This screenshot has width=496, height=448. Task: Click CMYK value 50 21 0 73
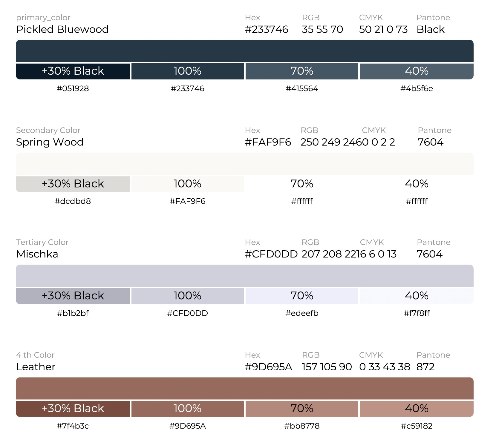click(383, 29)
